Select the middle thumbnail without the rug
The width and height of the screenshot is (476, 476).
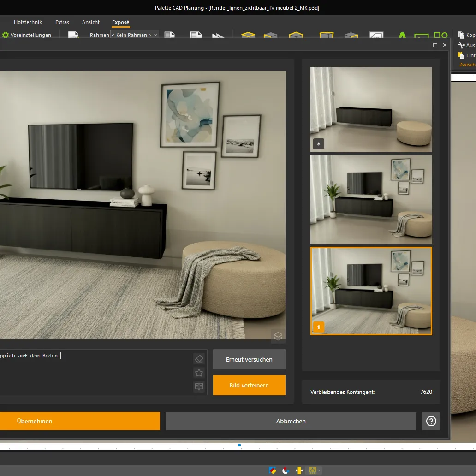click(371, 199)
